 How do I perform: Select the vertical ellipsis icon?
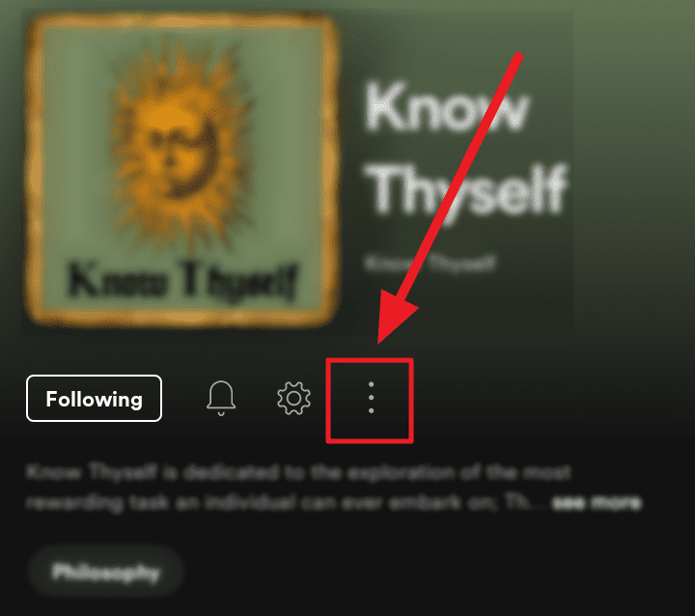(x=371, y=398)
